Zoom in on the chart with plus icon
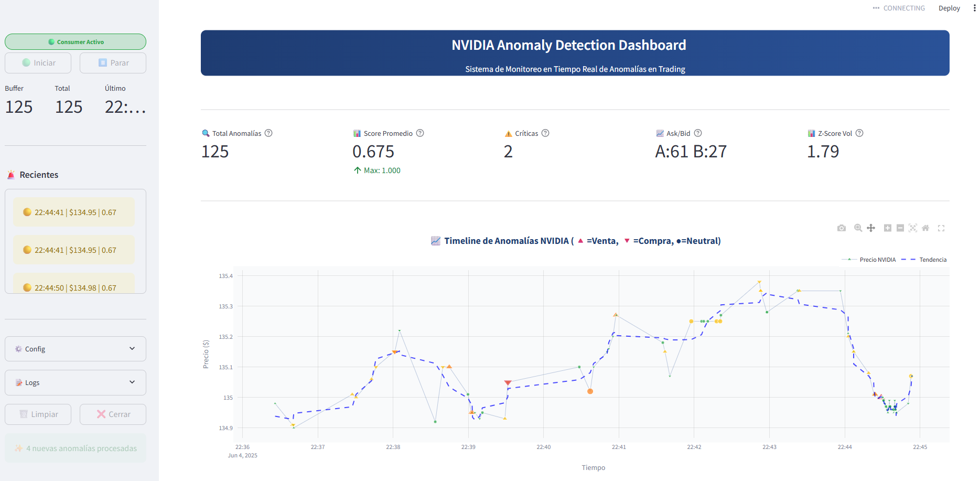 click(x=888, y=228)
